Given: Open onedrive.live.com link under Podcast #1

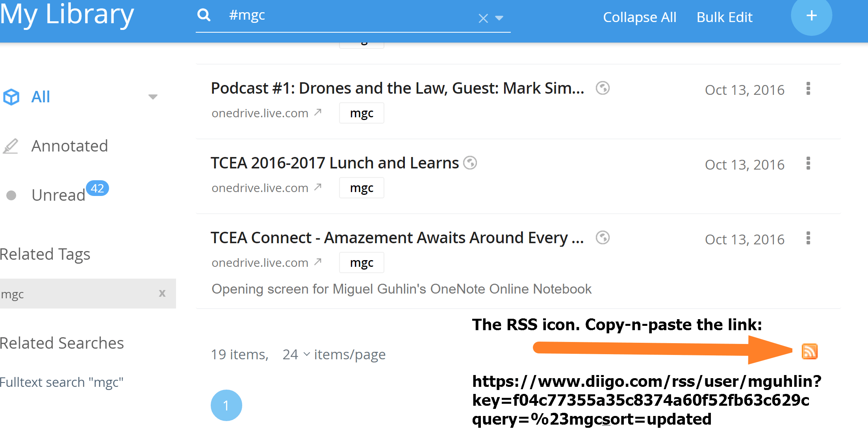Looking at the screenshot, I should point(260,113).
